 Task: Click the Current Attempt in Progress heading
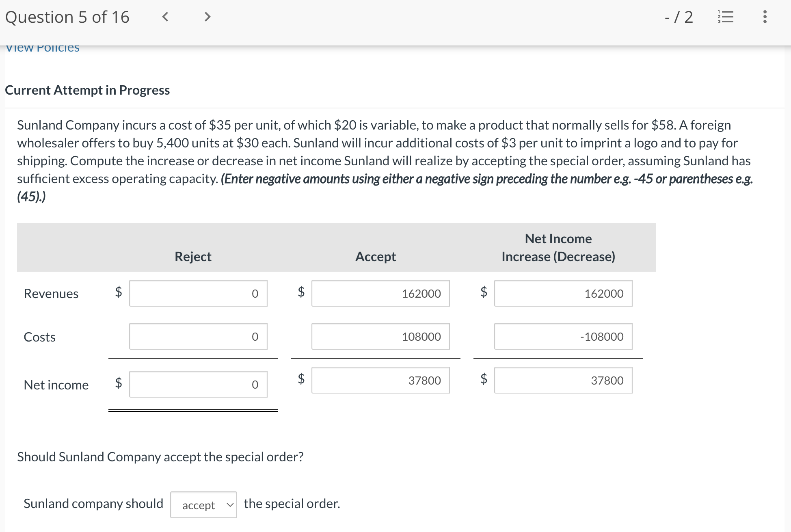tap(87, 90)
